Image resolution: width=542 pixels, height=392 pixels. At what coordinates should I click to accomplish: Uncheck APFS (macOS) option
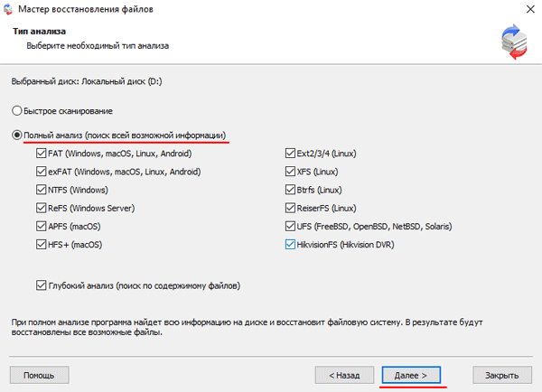[x=42, y=226]
